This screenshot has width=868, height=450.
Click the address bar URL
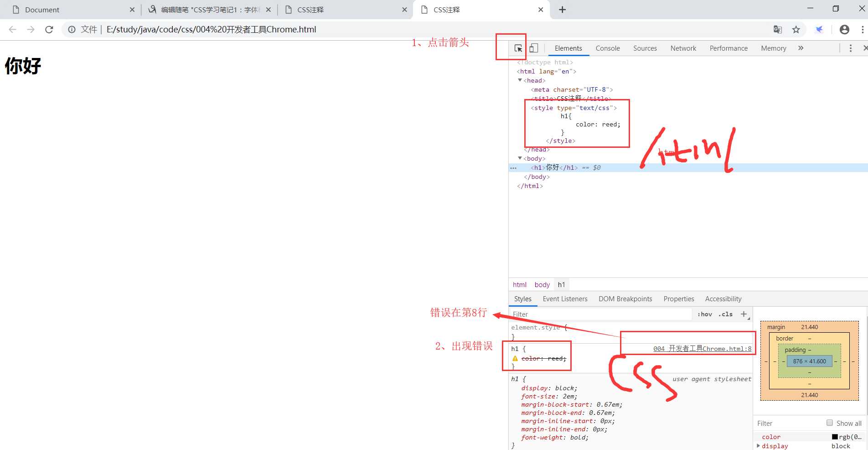[x=211, y=29]
